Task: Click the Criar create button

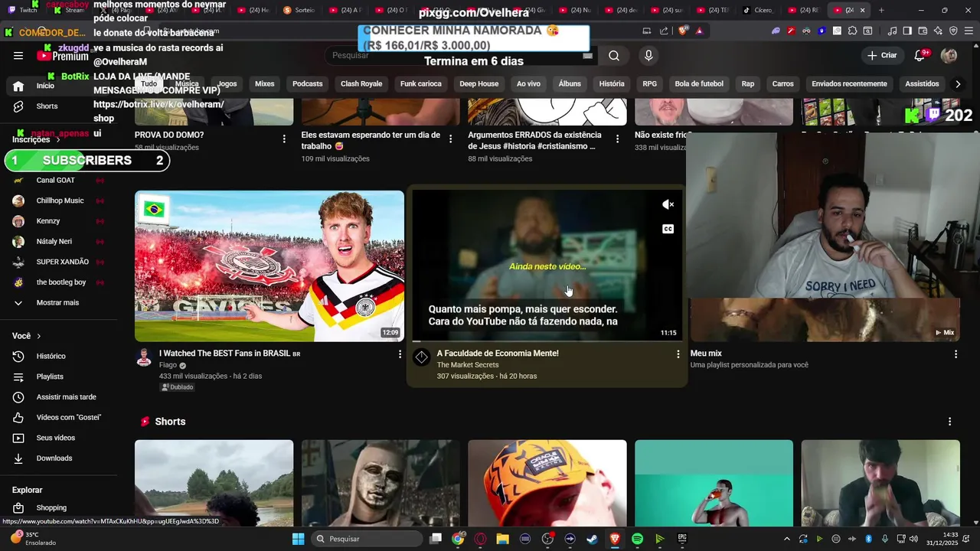Action: 881,55
